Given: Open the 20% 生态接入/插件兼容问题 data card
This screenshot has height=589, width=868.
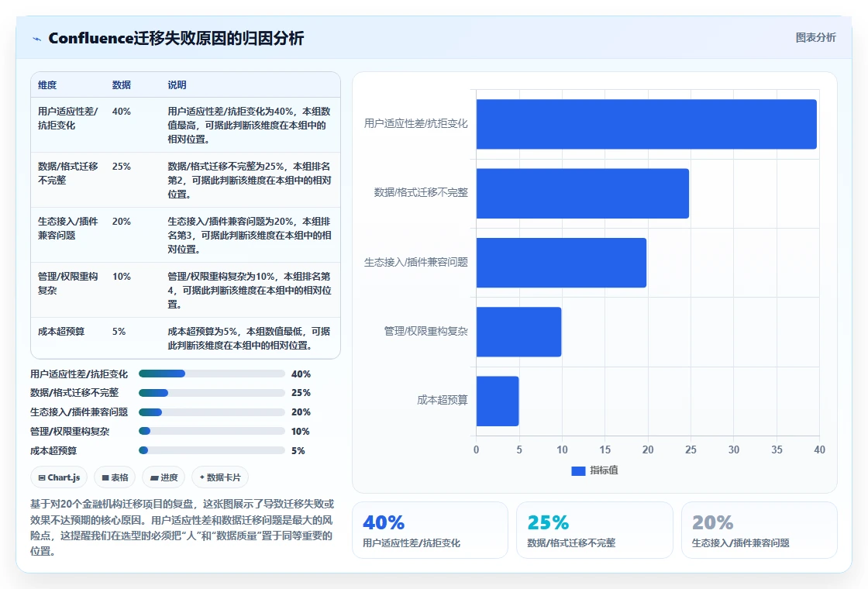Looking at the screenshot, I should click(x=759, y=530).
